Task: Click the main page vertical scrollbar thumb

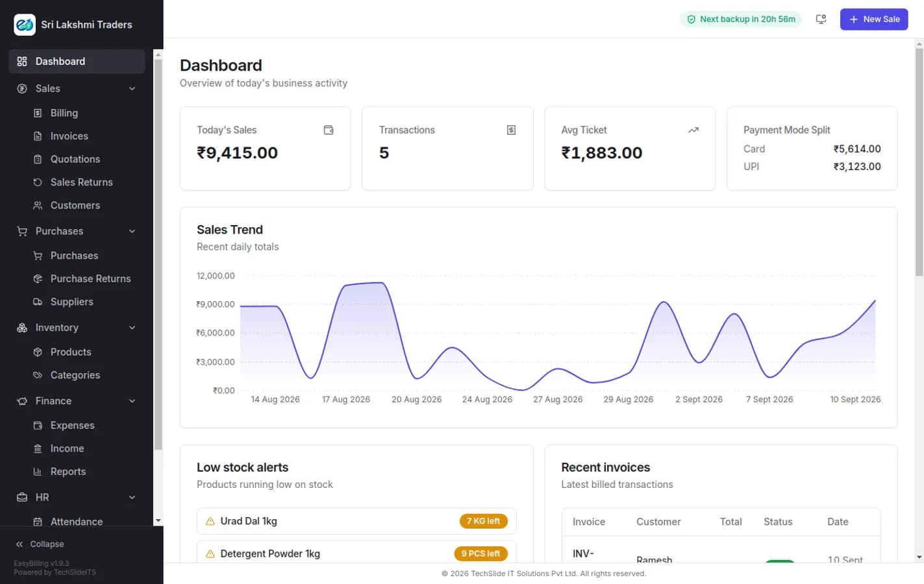Action: [919, 162]
